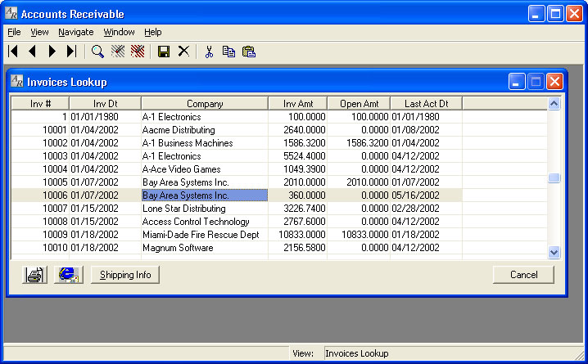Copy selection with the copy icon
Viewport: 588px width, 364px height.
point(228,52)
